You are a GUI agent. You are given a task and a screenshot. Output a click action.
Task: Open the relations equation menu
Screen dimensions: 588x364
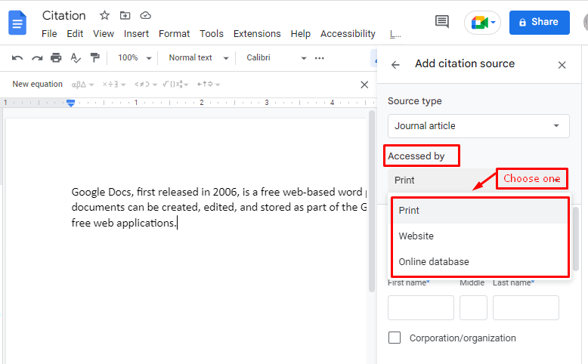coord(146,85)
